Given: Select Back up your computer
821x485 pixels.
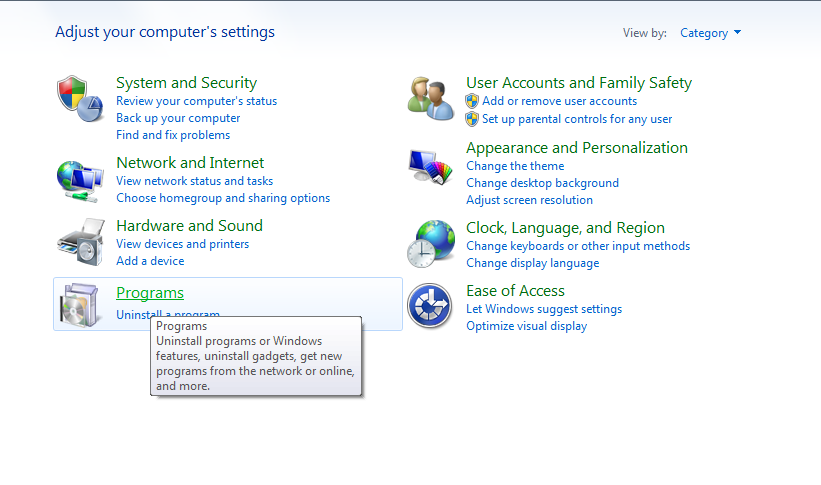Looking at the screenshot, I should [x=178, y=118].
